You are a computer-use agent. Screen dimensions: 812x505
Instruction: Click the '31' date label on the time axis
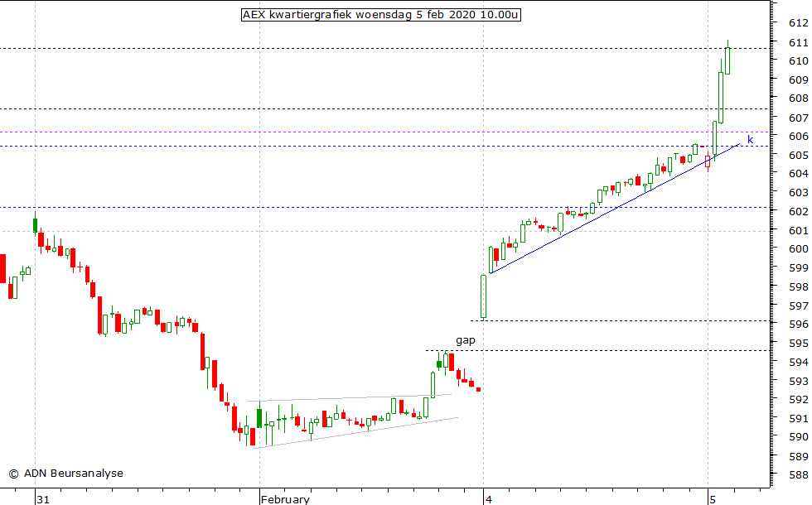[x=43, y=499]
